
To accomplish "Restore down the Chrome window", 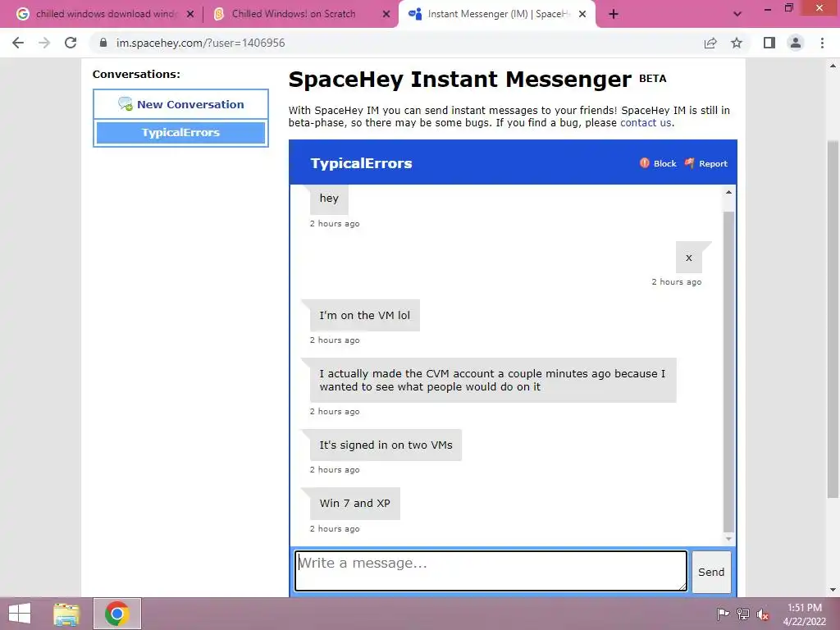I will point(789,8).
